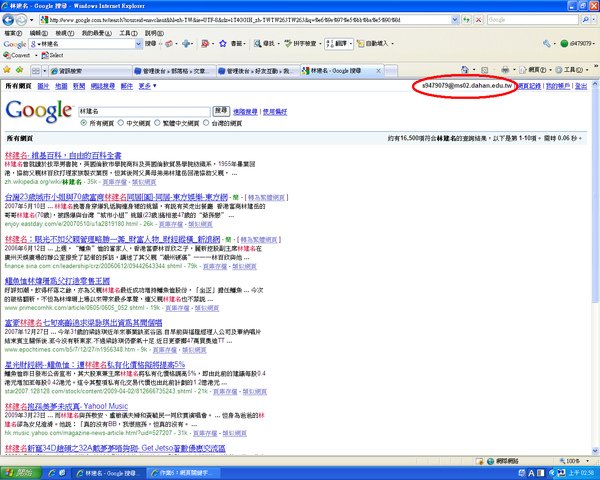
Task: Click the Google toolbar popup blocker icon
Action: [205, 44]
